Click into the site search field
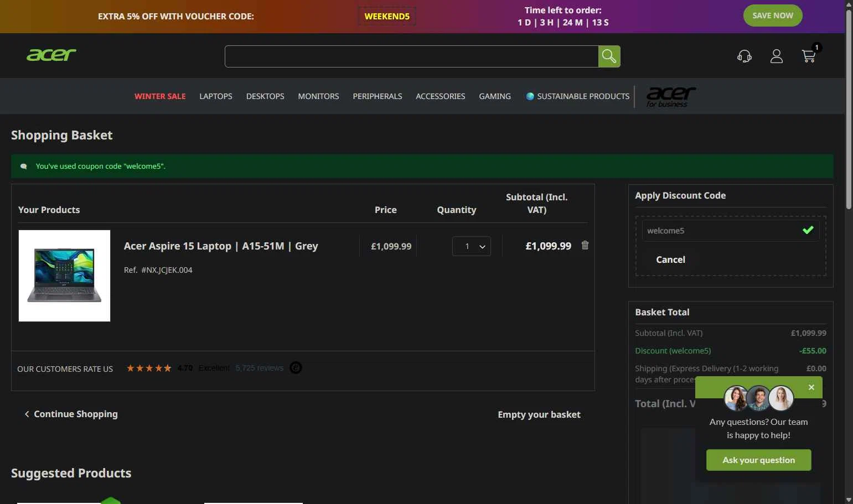This screenshot has height=504, width=853. tap(411, 56)
